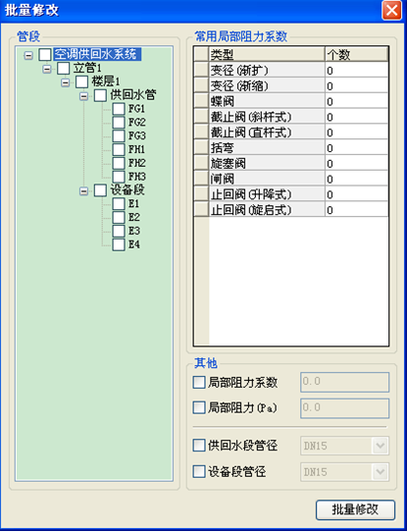Check the 空调供回水系统 root checkbox
The image size is (407, 532).
click(x=45, y=54)
